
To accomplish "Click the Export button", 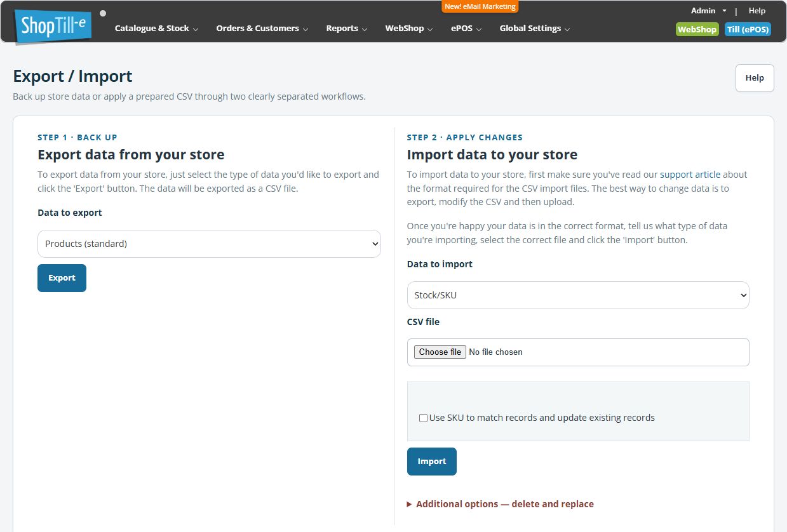I will [x=62, y=278].
